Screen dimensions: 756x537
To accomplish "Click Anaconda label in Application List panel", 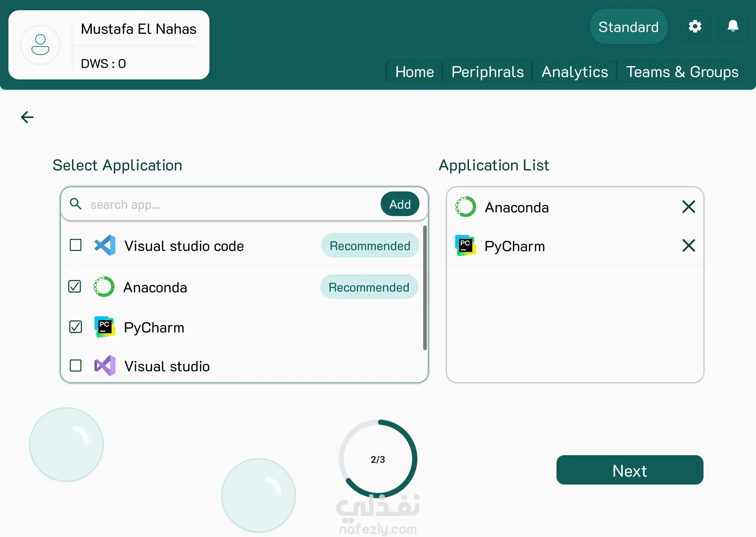I will click(x=517, y=207).
